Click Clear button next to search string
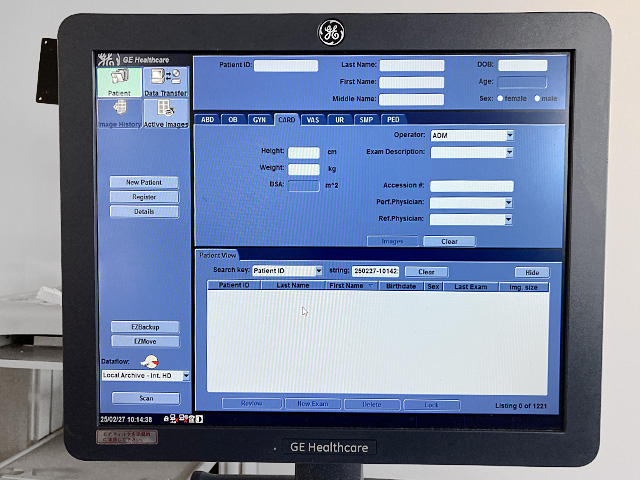640x480 pixels. pyautogui.click(x=426, y=272)
